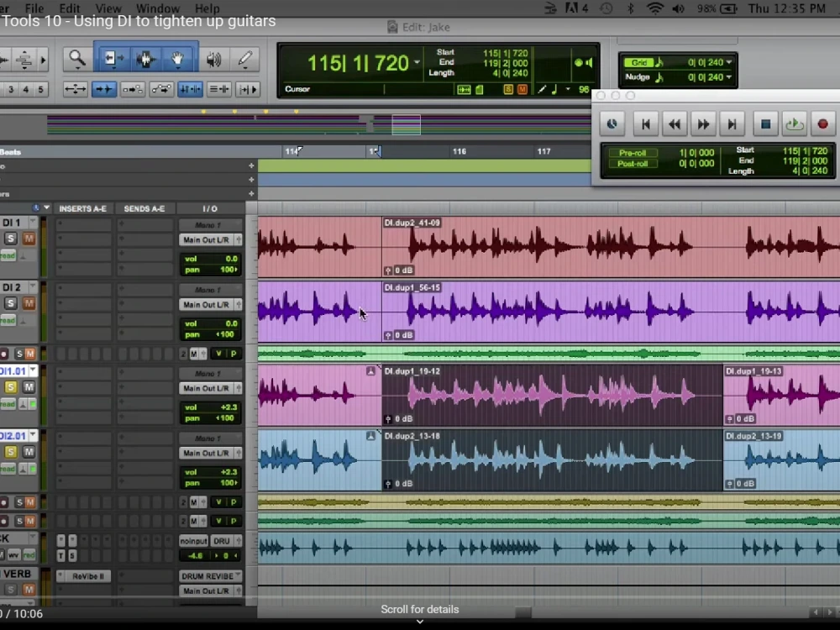Click Wi-Fi icon in macOS menu bar
The width and height of the screenshot is (840, 630).
coord(654,8)
